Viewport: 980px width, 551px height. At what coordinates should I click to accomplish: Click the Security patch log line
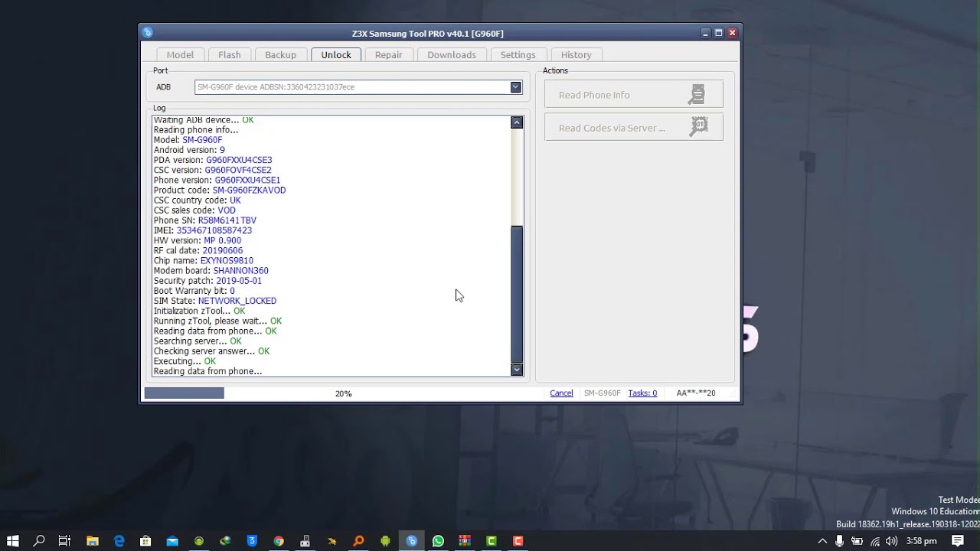207,281
